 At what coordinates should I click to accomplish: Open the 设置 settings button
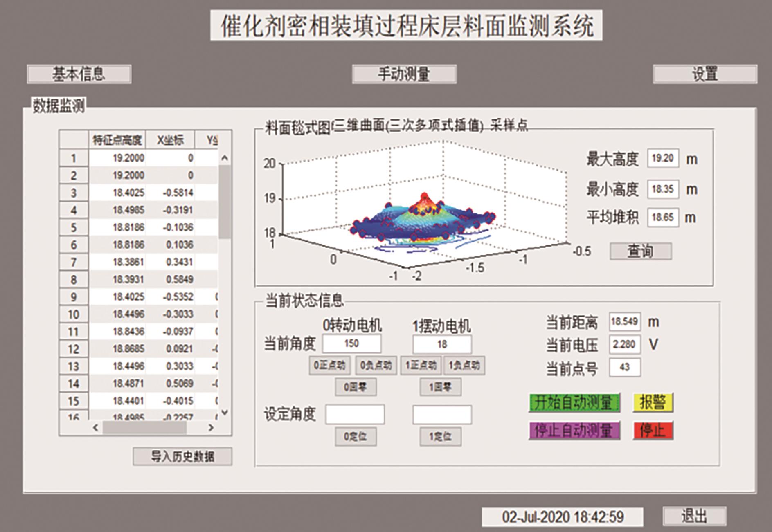coord(704,74)
